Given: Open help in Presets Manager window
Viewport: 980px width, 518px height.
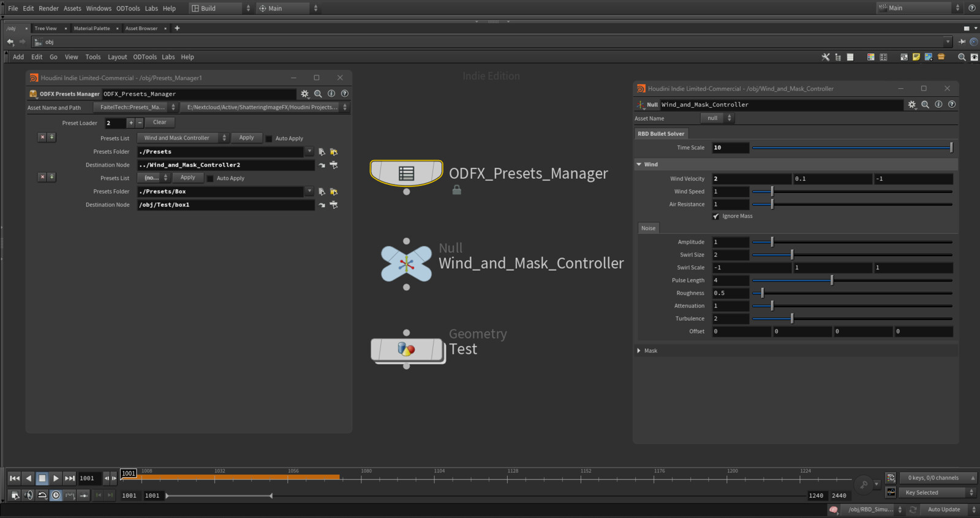Looking at the screenshot, I should point(345,94).
